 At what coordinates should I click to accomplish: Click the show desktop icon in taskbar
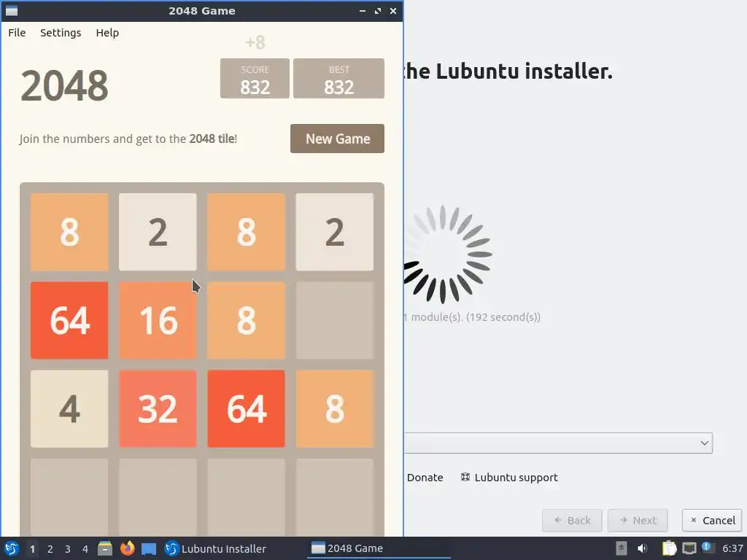149,548
